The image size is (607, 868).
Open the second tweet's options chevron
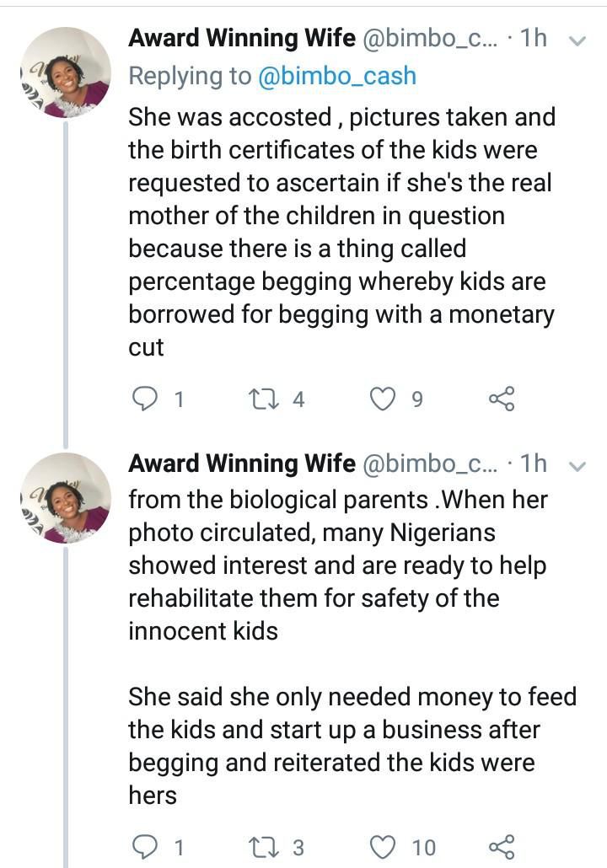577,465
